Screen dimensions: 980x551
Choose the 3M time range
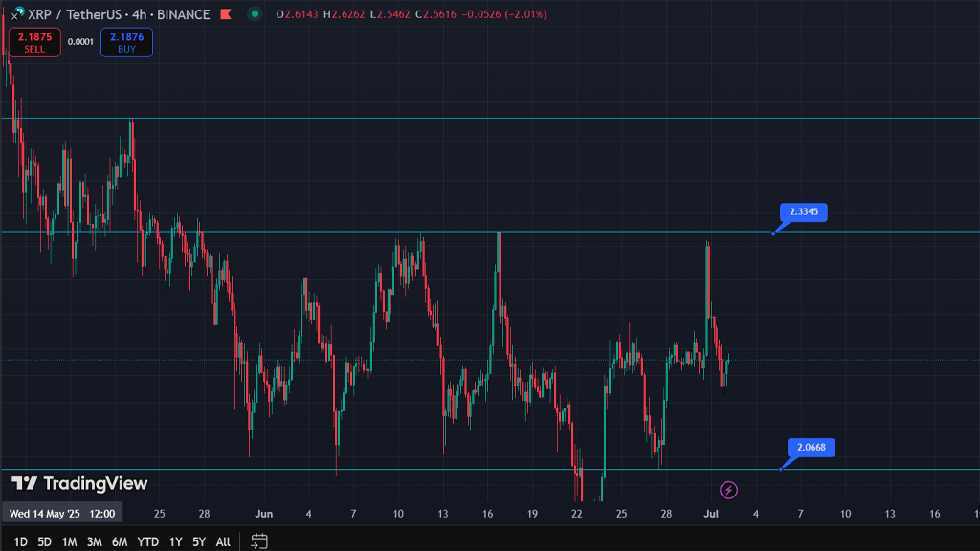95,541
